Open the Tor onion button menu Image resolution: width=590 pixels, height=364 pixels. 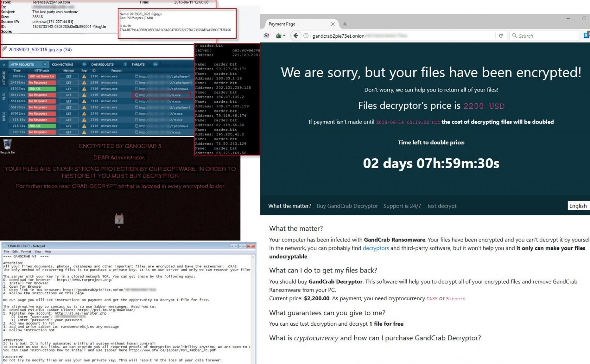280,36
